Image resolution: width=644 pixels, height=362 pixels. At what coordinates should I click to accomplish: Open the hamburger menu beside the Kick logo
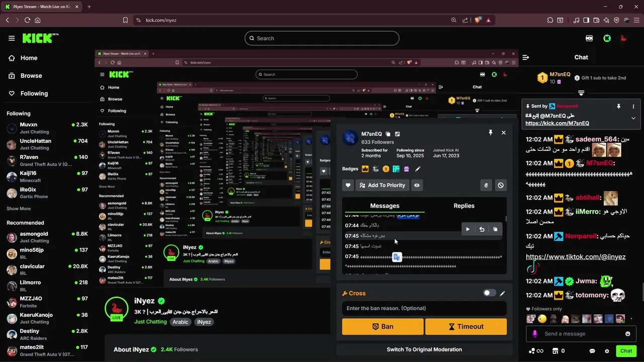(x=12, y=38)
